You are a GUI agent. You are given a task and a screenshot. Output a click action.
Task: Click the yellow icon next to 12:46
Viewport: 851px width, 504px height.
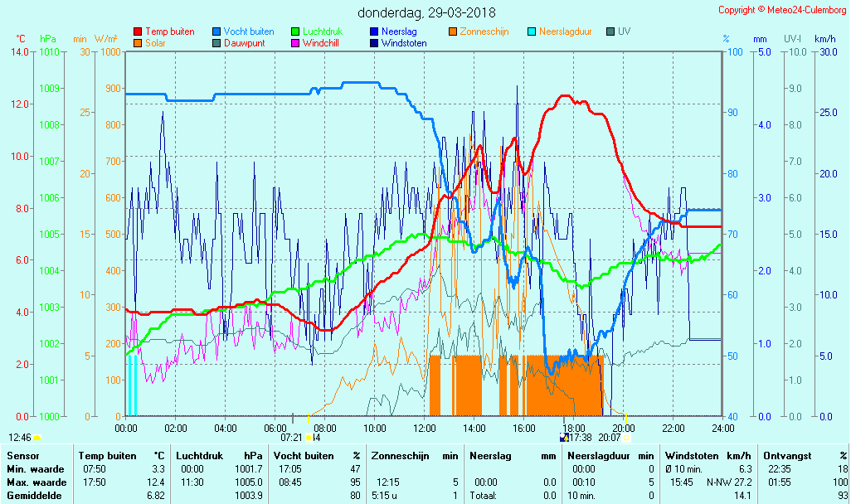tap(37, 438)
